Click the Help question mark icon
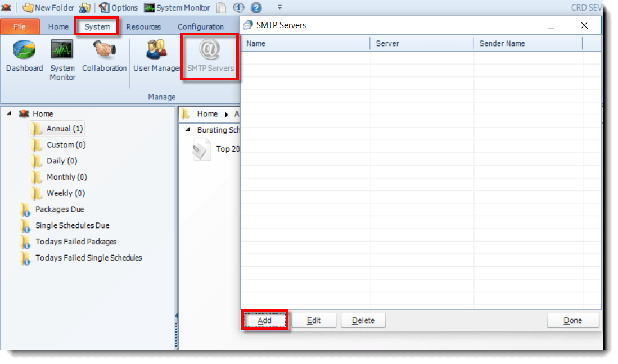618x364 pixels. pyautogui.click(x=256, y=7)
